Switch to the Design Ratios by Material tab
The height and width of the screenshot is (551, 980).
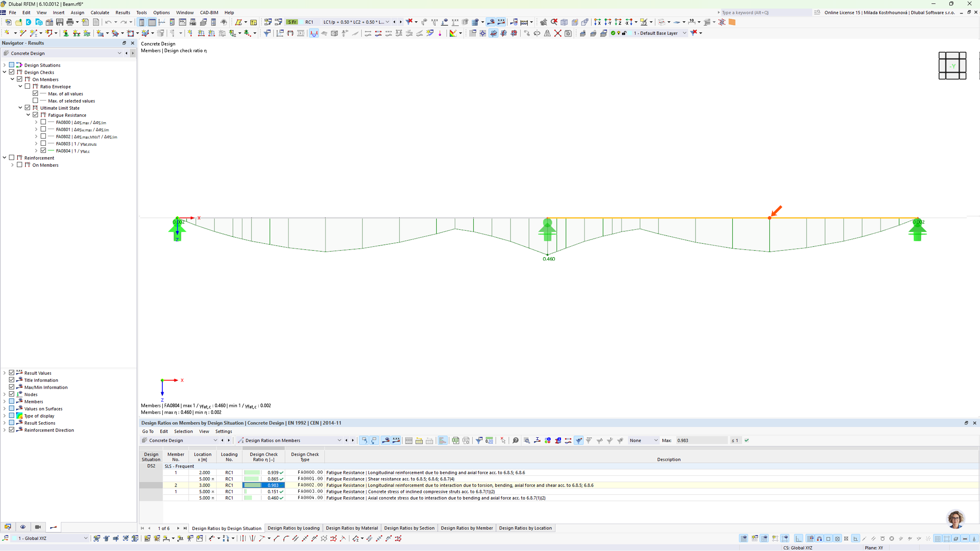[x=351, y=528]
